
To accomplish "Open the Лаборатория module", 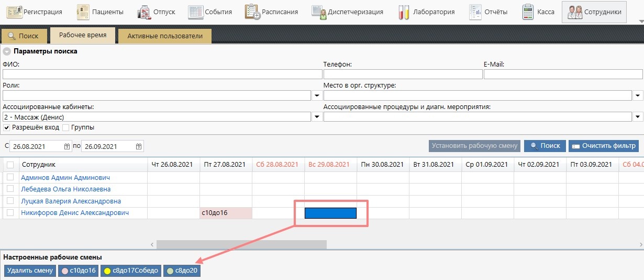I will [x=426, y=12].
